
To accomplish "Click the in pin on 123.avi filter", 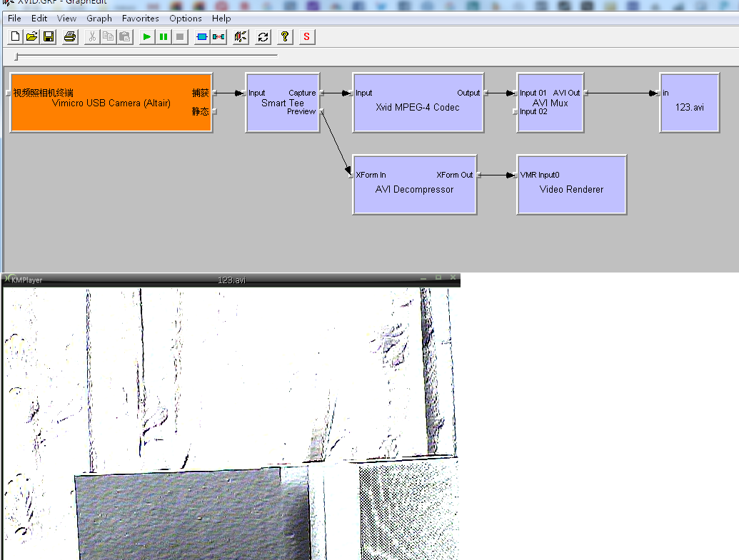I will click(658, 93).
